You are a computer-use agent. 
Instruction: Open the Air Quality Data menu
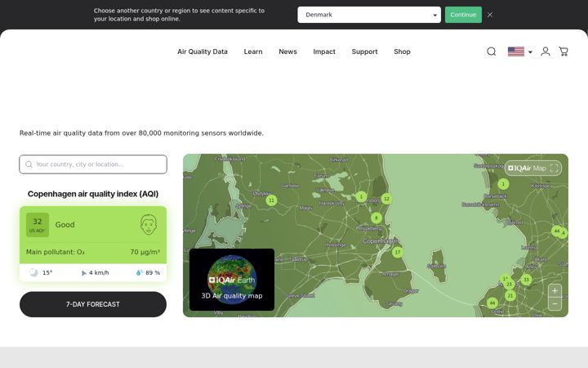point(203,52)
